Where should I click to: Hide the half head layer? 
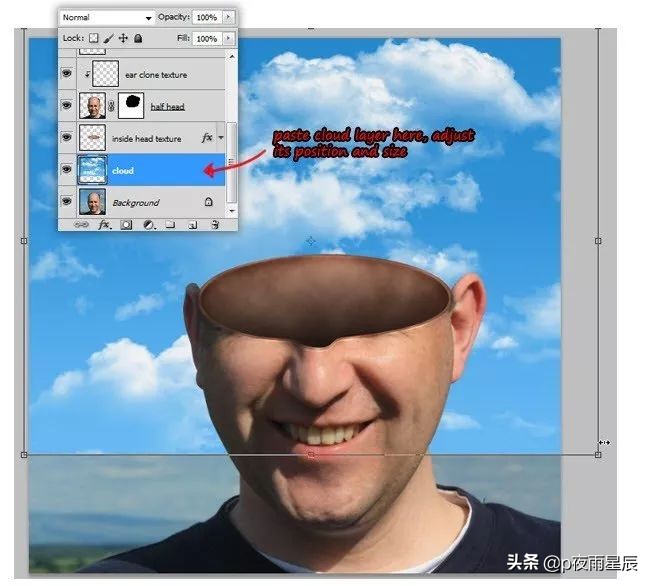point(67,105)
